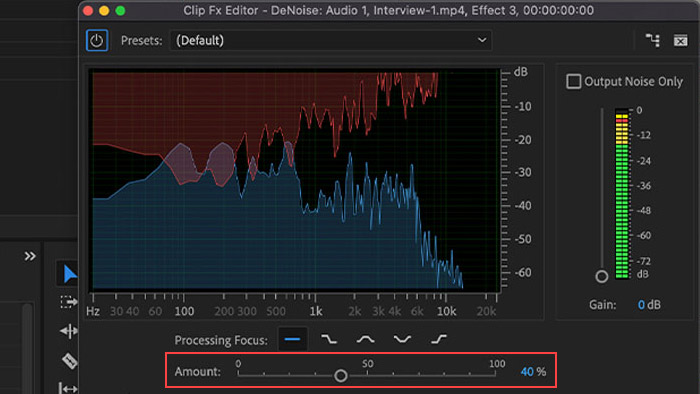Zoom the Clip Fx Editor window with the green button
Screen dimensions: 700x394
click(x=120, y=11)
